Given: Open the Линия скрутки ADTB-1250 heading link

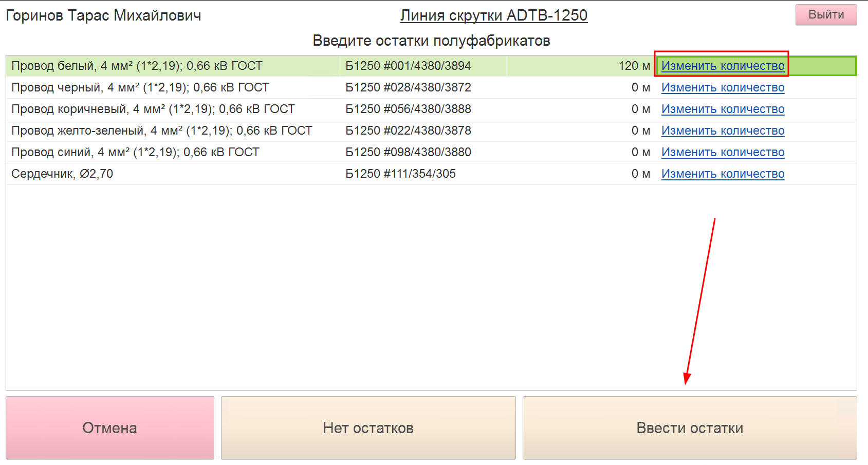Looking at the screenshot, I should click(x=494, y=15).
